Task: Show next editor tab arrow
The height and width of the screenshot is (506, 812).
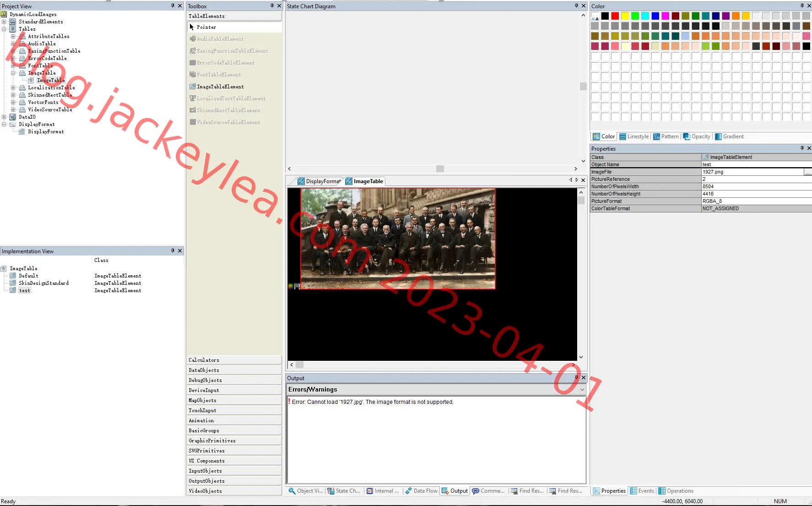Action: [577, 180]
